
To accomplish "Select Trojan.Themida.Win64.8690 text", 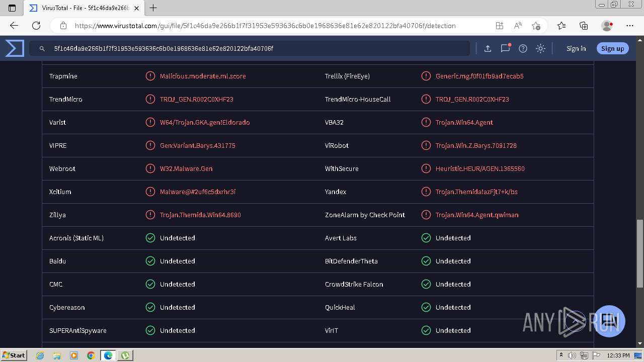I will pos(200,215).
